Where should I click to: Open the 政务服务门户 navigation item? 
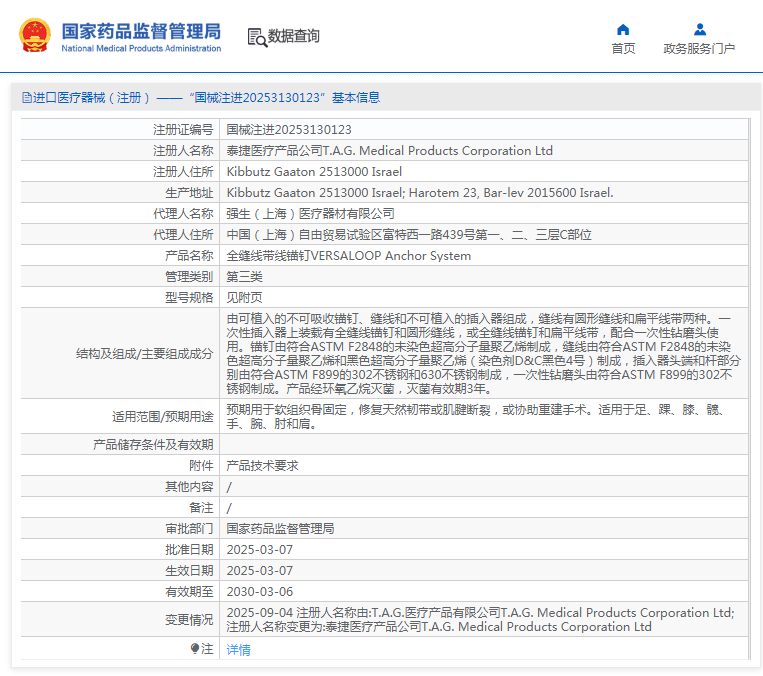[x=699, y=49]
